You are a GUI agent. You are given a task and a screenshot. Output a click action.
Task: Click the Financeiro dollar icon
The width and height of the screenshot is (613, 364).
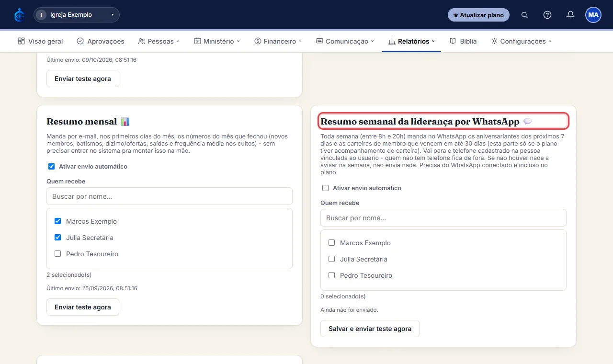258,41
